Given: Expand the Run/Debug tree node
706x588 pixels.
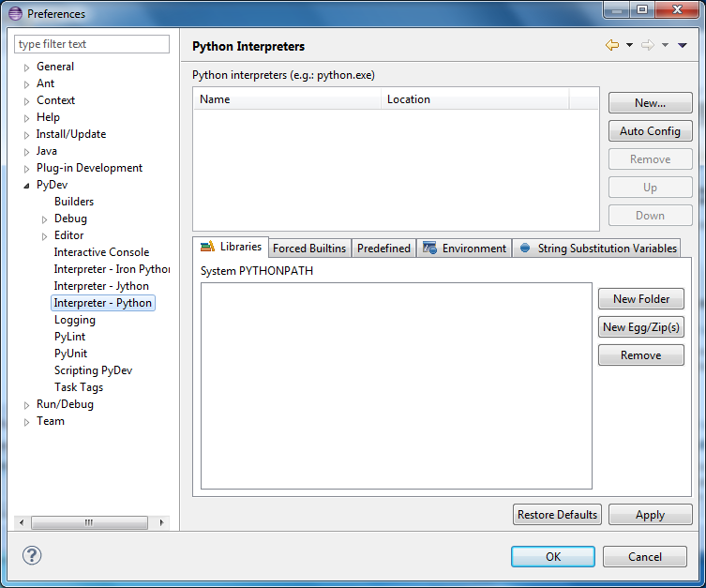Looking at the screenshot, I should [x=26, y=405].
